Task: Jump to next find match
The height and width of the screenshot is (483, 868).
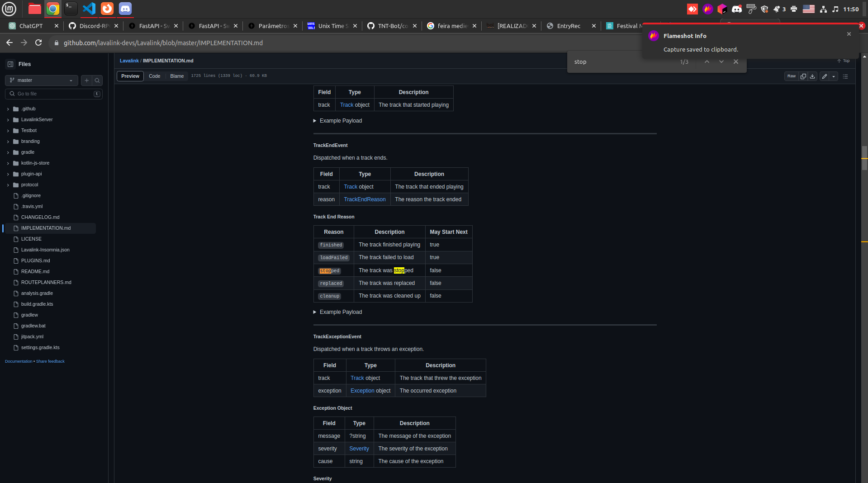Action: tap(721, 62)
